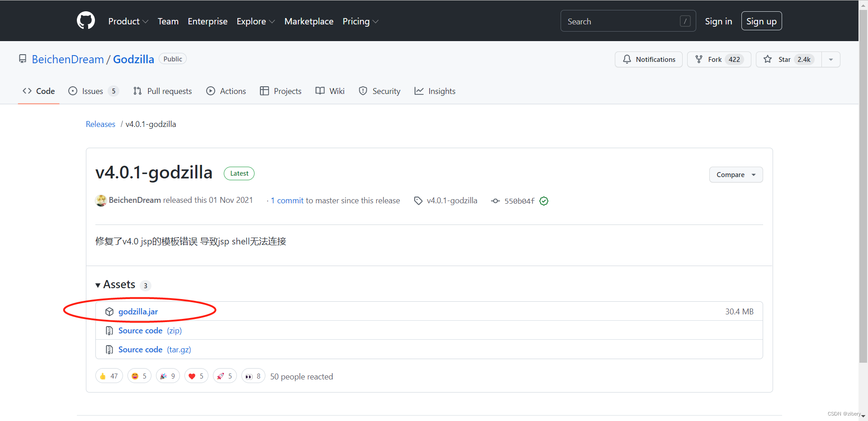The width and height of the screenshot is (868, 421).
Task: Open the Actions tab
Action: point(226,91)
